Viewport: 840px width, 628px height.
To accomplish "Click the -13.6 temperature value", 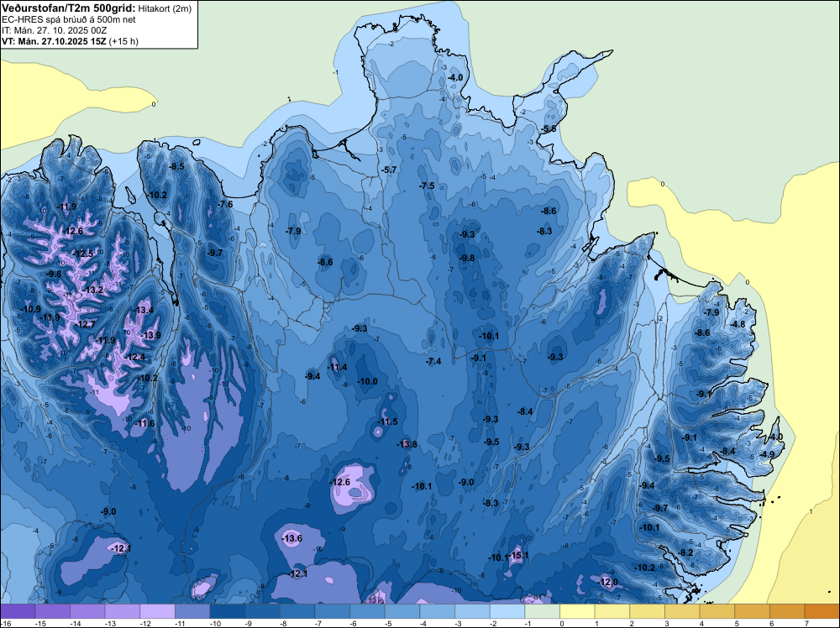I will point(291,538).
